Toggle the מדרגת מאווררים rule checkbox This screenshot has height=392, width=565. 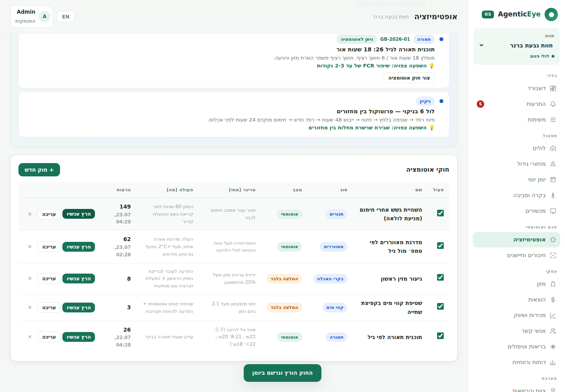click(x=440, y=245)
